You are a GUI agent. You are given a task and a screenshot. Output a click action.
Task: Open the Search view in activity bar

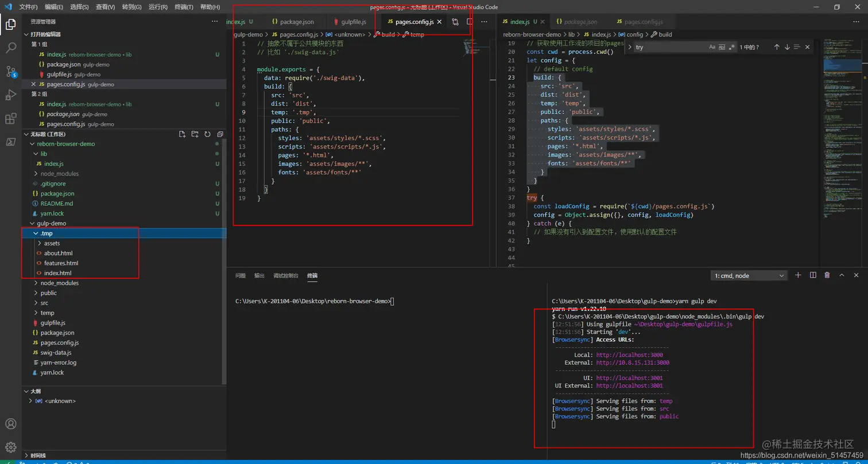pos(10,48)
